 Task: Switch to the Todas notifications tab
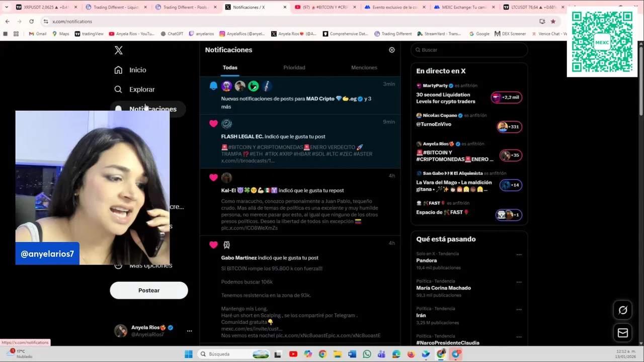pos(230,67)
